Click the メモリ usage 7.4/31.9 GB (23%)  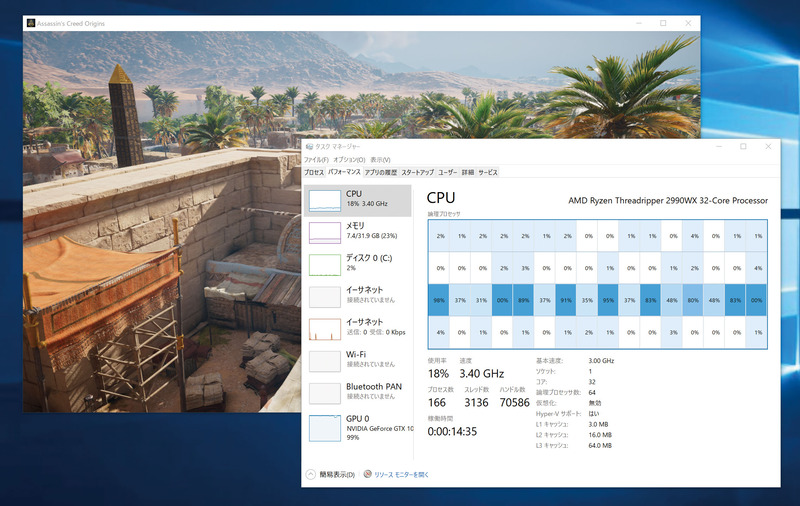(x=372, y=236)
